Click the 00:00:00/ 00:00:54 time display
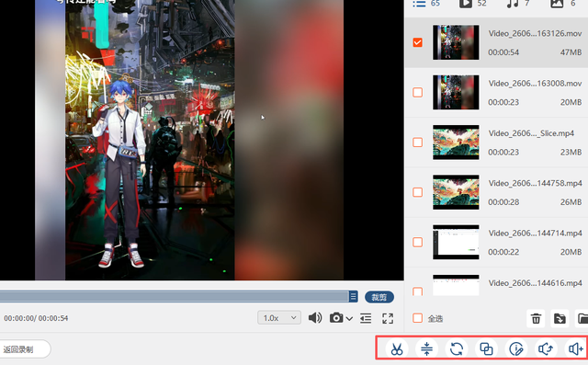 tap(36, 318)
